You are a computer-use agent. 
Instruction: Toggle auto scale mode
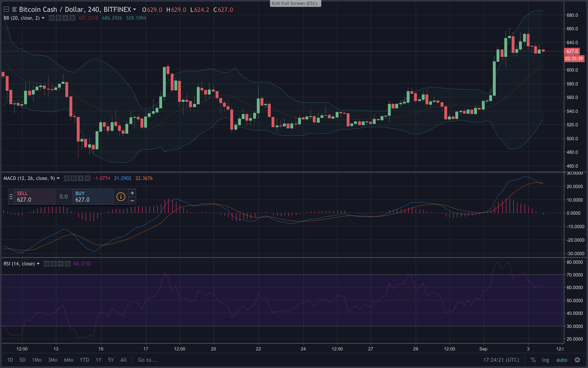(x=561, y=360)
